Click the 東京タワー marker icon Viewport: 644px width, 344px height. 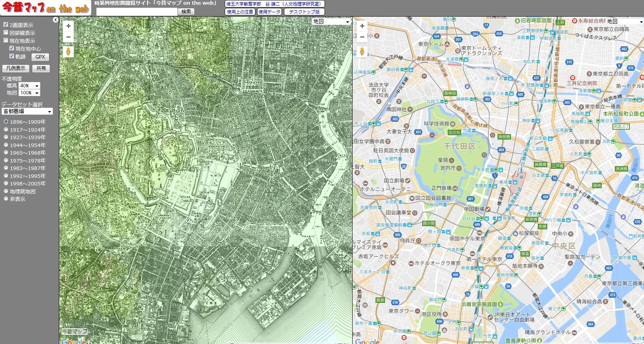click(417, 311)
